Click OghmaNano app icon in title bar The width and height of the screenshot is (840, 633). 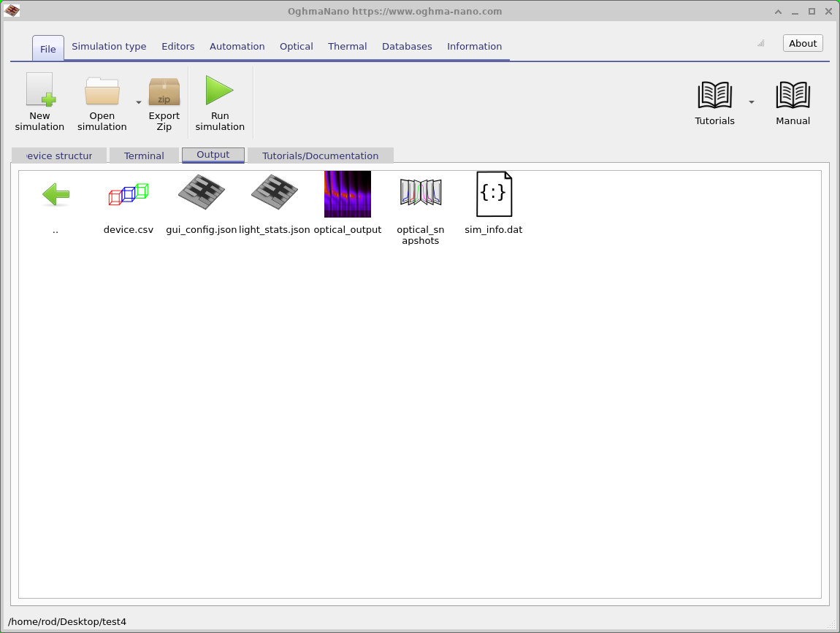12,10
